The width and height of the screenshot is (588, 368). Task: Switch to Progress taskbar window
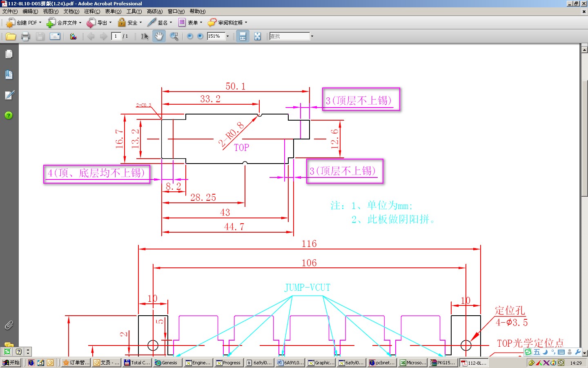229,363
